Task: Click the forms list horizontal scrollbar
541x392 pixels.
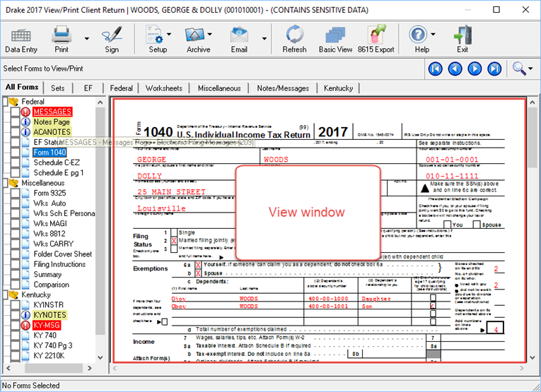Action: click(53, 368)
